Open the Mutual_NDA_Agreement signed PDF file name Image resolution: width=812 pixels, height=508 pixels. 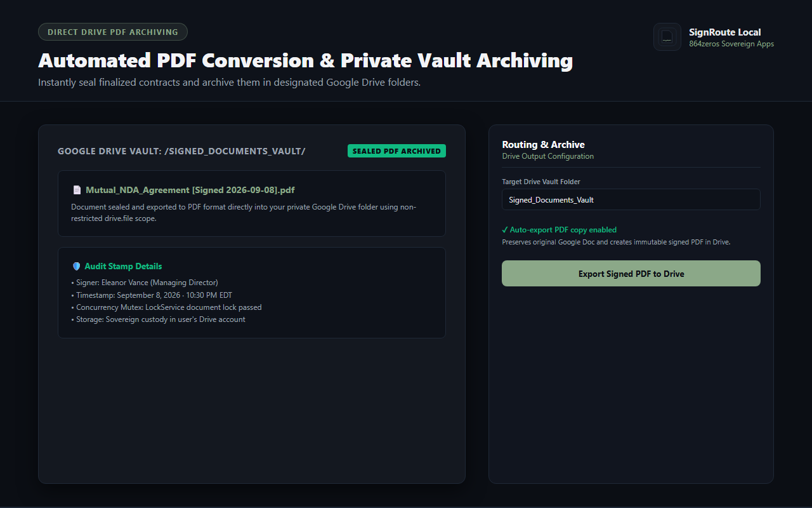pyautogui.click(x=190, y=190)
